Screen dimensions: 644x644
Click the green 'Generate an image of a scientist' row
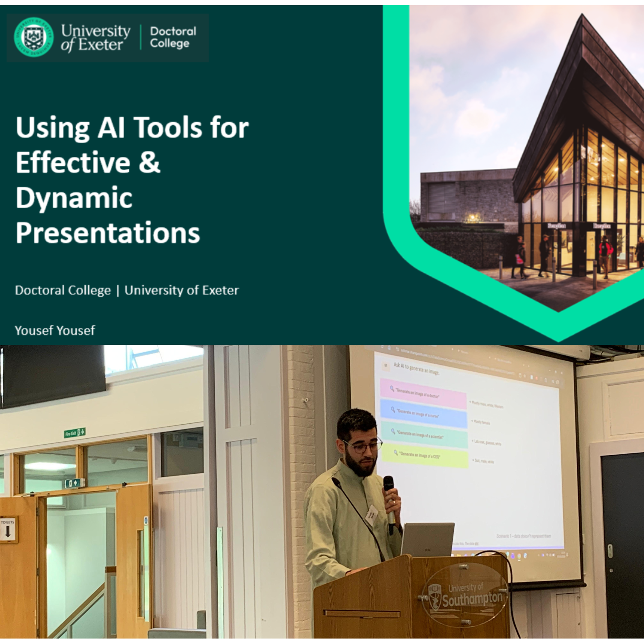424,434
